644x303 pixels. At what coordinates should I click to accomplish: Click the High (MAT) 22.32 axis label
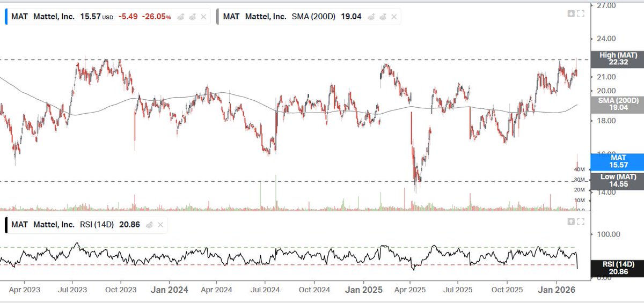[x=617, y=59]
